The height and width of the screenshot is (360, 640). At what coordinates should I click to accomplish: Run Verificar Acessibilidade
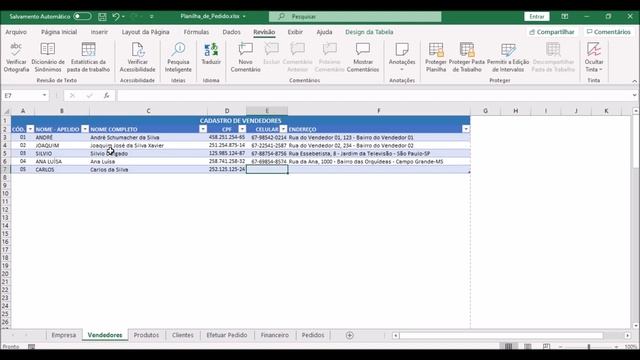click(x=138, y=57)
